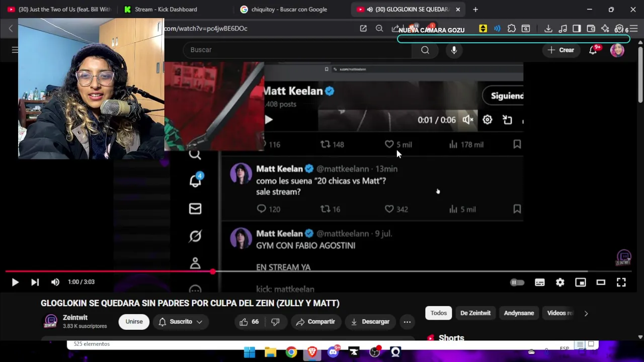
Task: Click the yellow extension icon
Action: (483, 29)
